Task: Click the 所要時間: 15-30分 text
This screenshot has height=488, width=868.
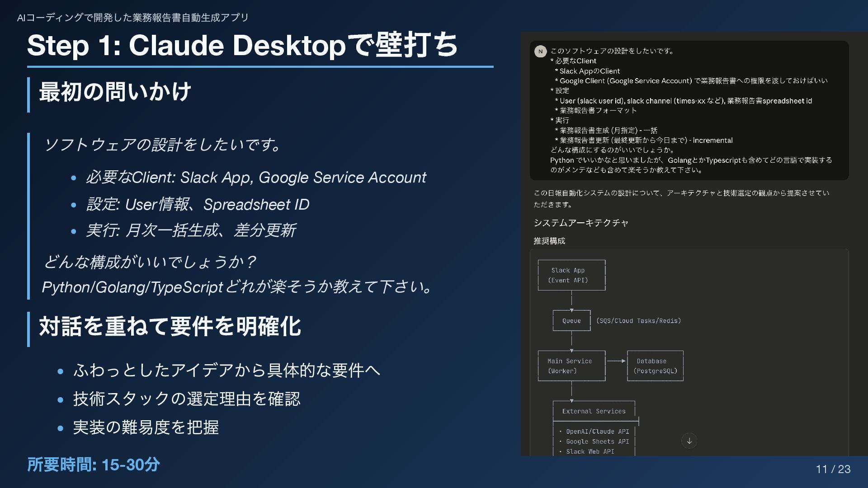Action: click(94, 465)
